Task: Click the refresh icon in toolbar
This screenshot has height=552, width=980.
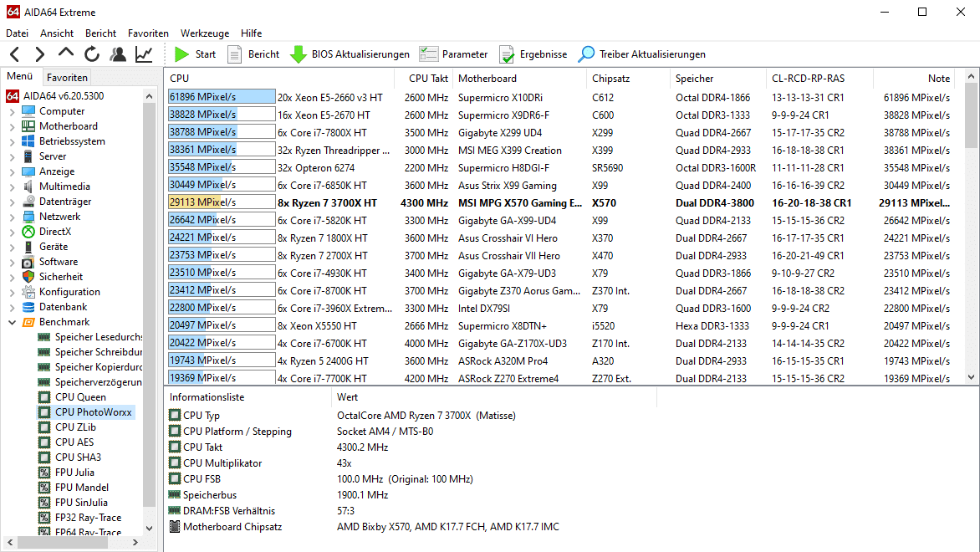Action: (92, 54)
